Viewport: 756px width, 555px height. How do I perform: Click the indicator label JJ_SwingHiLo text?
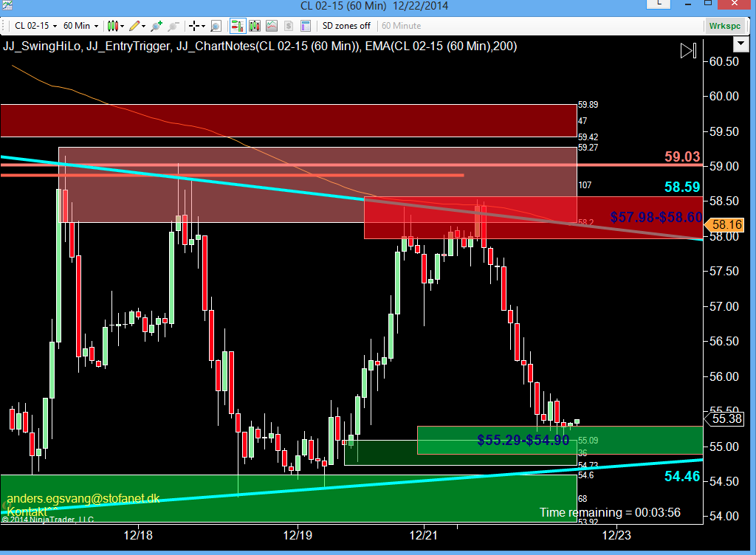[42, 46]
